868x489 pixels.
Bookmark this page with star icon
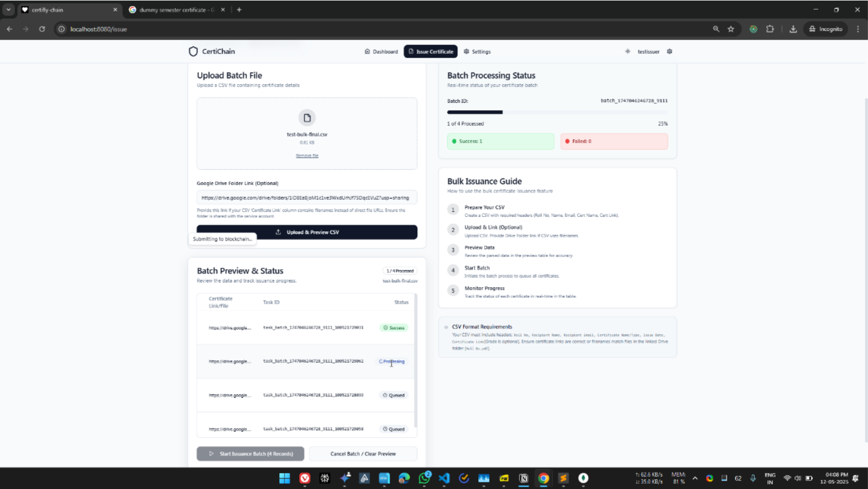click(x=731, y=29)
